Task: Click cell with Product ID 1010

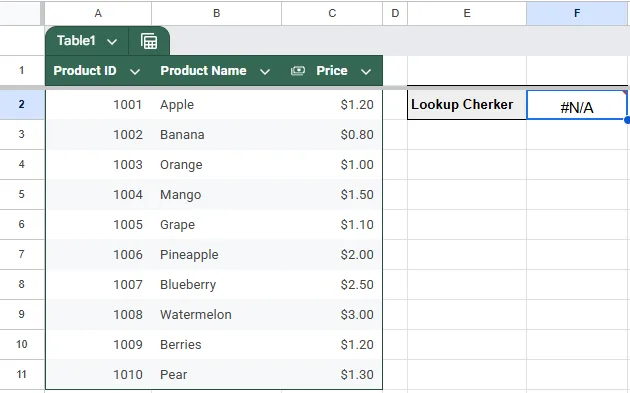Action: (x=98, y=375)
